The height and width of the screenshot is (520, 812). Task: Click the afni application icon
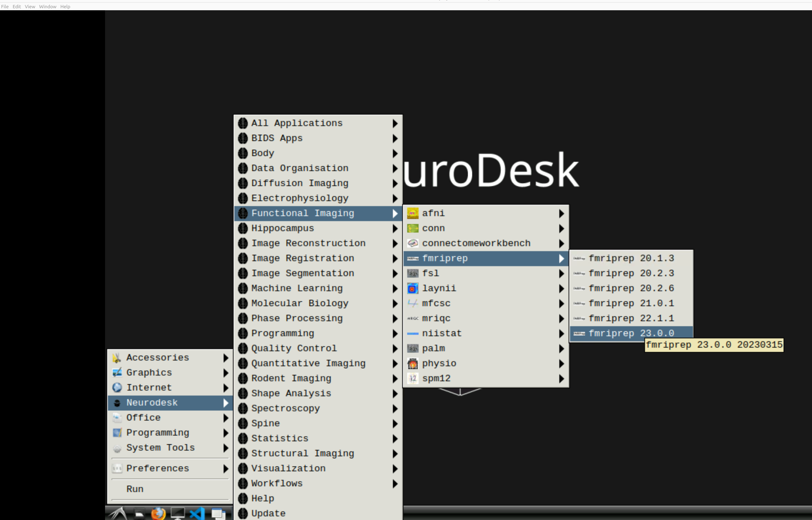tap(412, 213)
